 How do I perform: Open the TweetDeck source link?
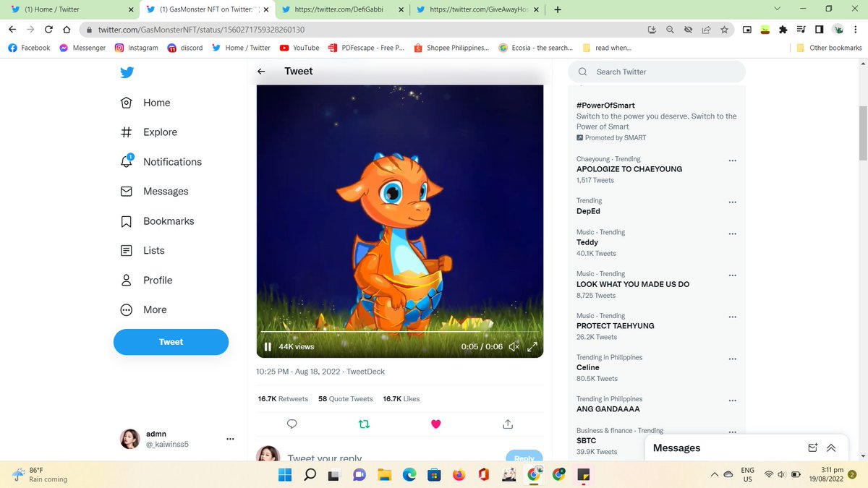[x=365, y=372]
